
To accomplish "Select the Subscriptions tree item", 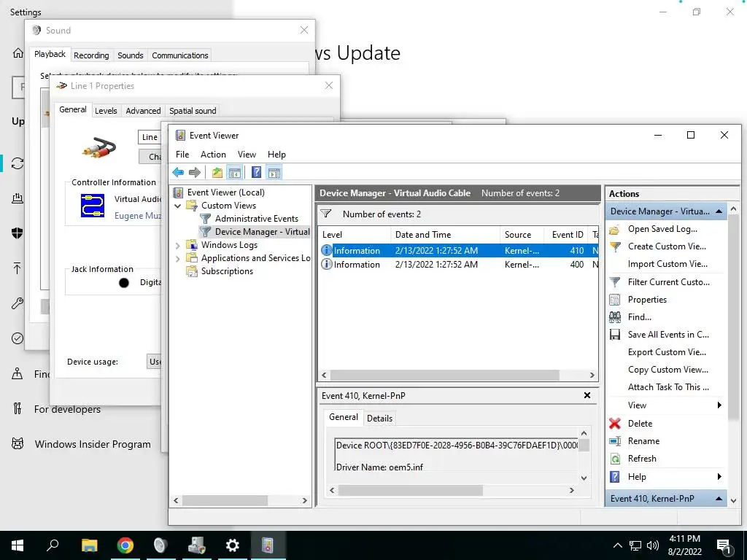I will (227, 271).
